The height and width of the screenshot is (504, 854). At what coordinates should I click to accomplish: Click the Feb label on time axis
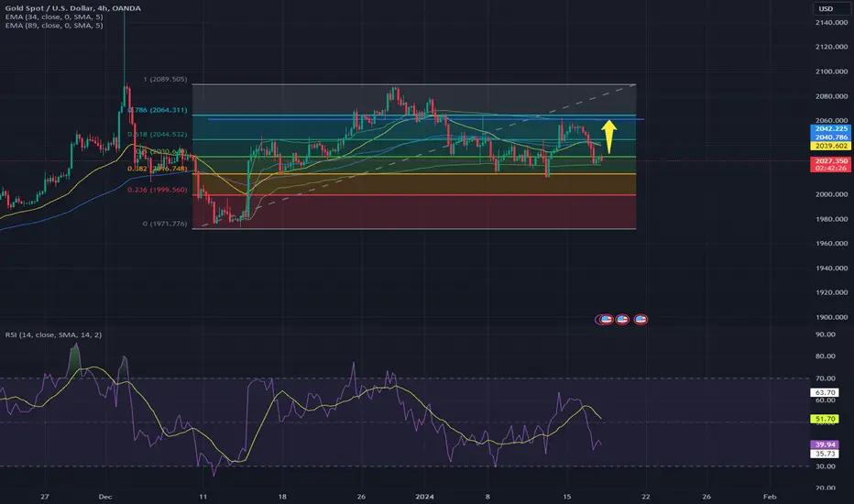pyautogui.click(x=770, y=497)
